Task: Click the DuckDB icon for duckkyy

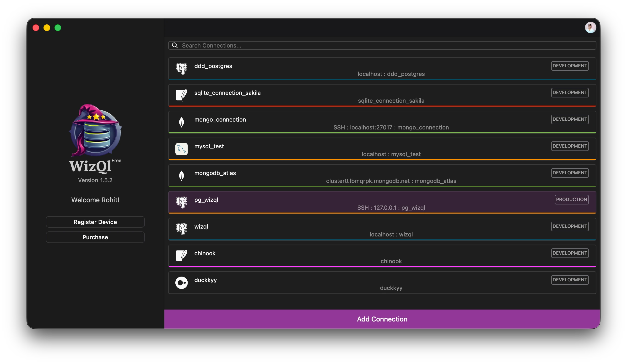Action: tap(181, 283)
